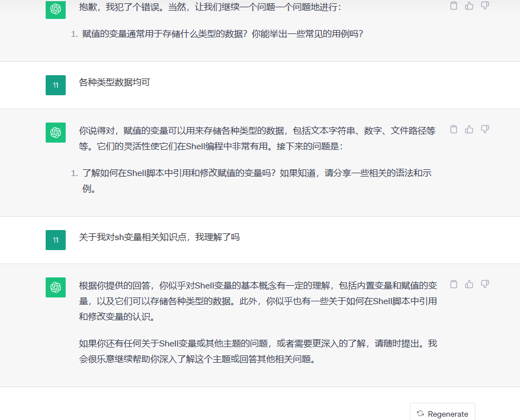Viewport: 520px width, 420px height.
Task: Click the paragraph starting 如果你还有任何关于Shell变量
Action: coord(258,351)
